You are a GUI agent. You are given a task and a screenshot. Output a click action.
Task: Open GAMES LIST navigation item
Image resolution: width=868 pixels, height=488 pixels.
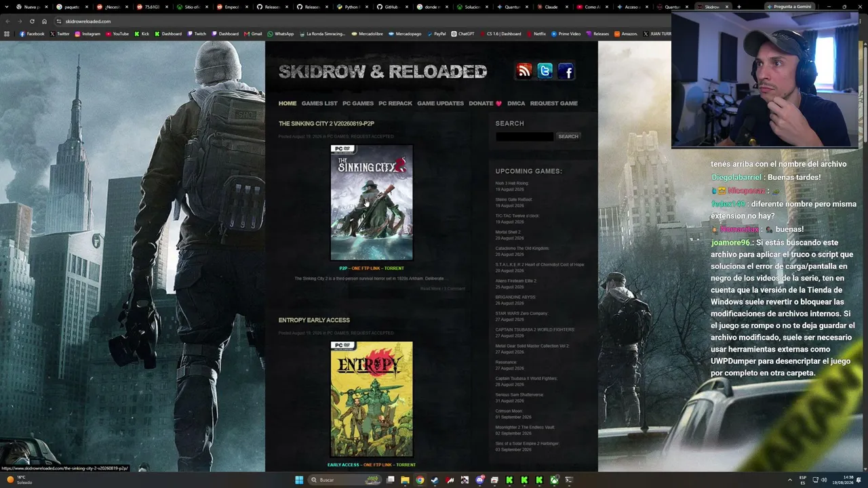click(x=319, y=103)
